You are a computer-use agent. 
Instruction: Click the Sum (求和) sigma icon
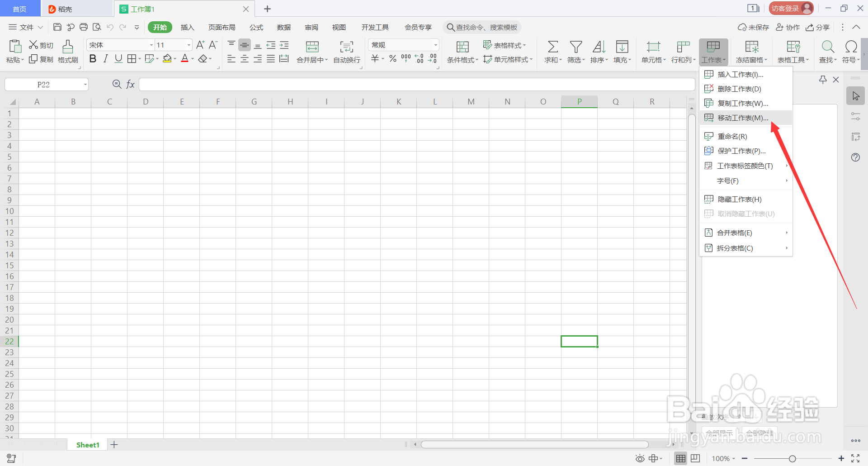pyautogui.click(x=553, y=47)
